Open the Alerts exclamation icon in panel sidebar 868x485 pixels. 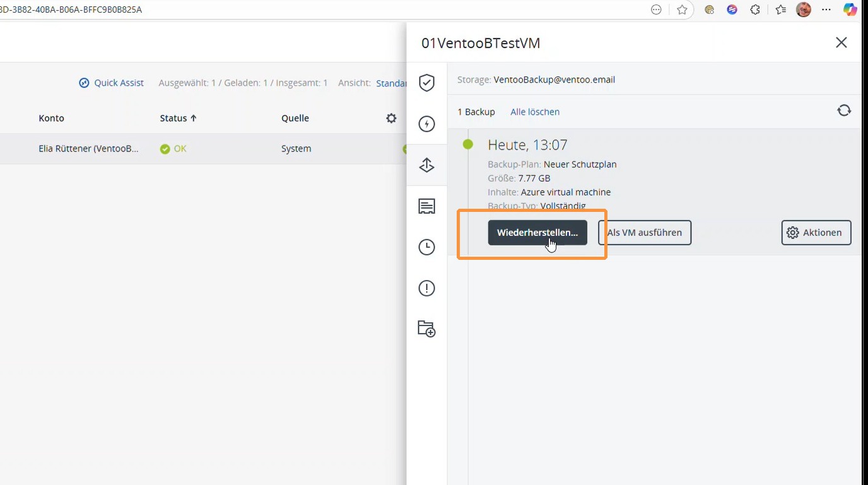427,288
